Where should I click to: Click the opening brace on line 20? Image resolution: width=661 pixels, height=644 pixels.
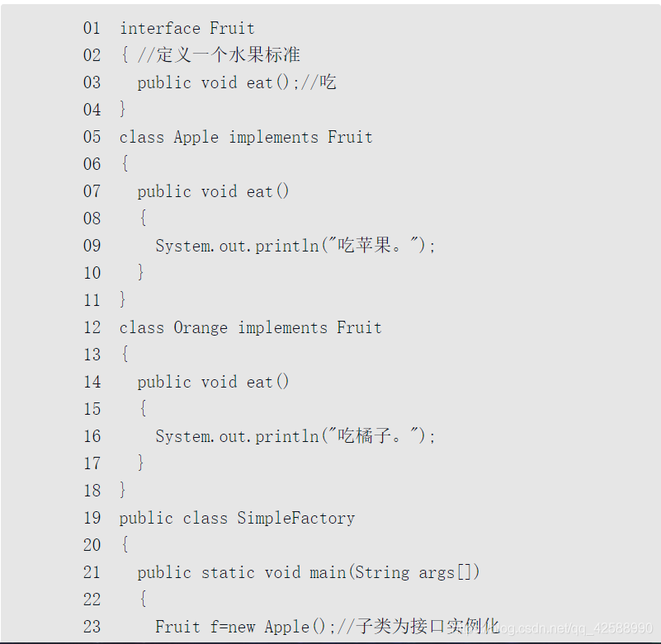click(124, 545)
